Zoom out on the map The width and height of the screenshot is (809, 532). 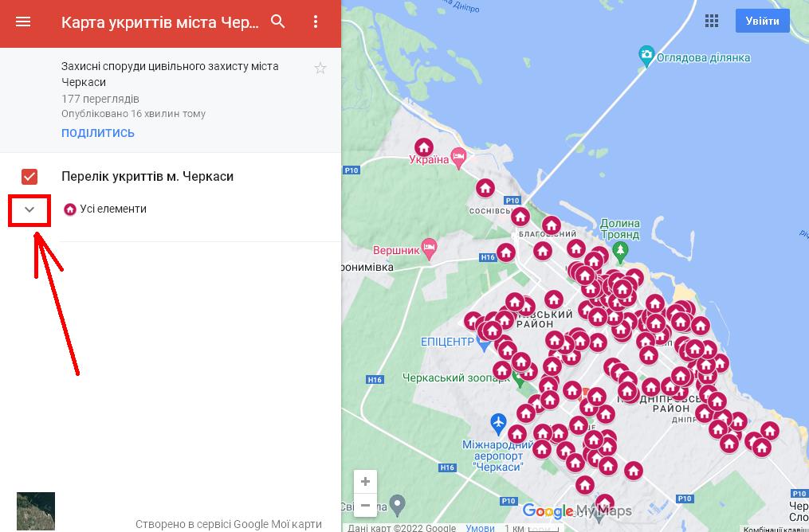click(x=365, y=505)
